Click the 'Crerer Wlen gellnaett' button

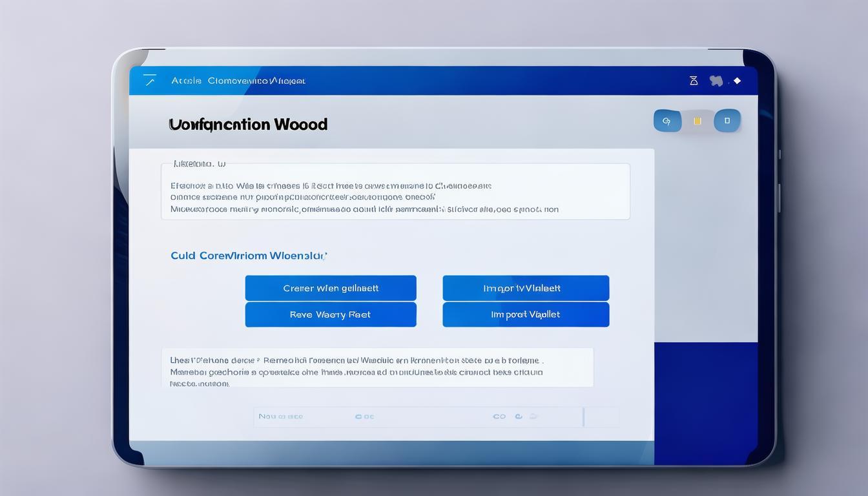(x=331, y=288)
